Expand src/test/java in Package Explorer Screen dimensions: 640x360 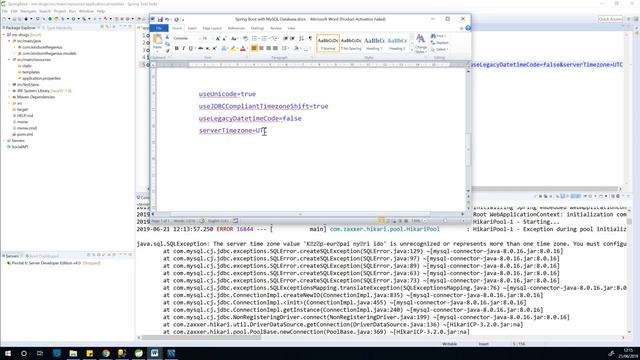9,84
